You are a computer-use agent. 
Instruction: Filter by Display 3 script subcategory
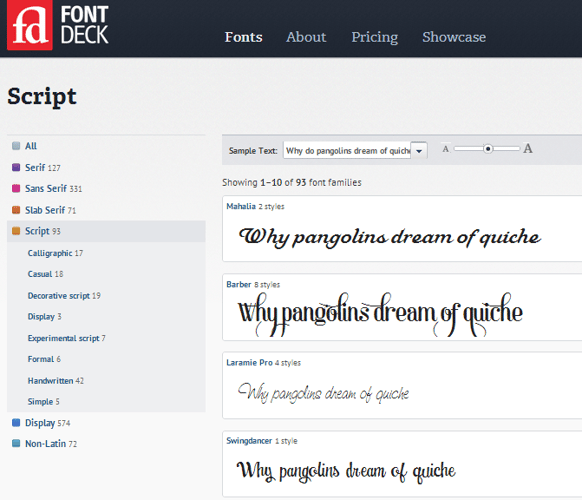45,316
